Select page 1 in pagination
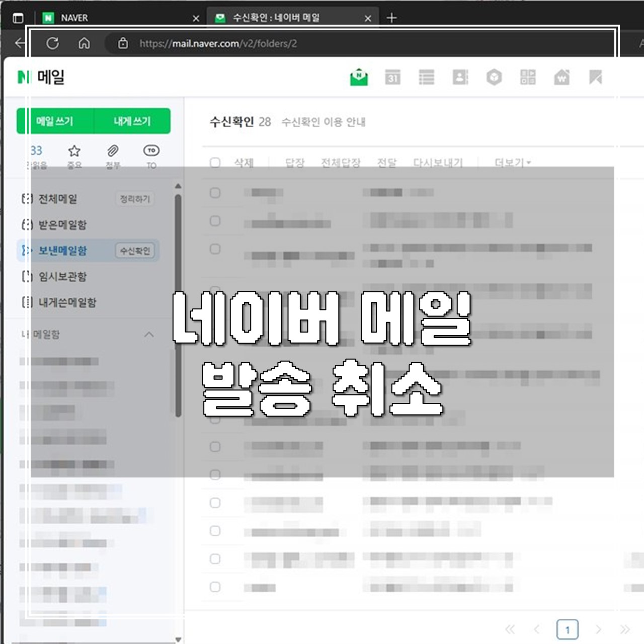644x644 pixels. click(x=568, y=630)
